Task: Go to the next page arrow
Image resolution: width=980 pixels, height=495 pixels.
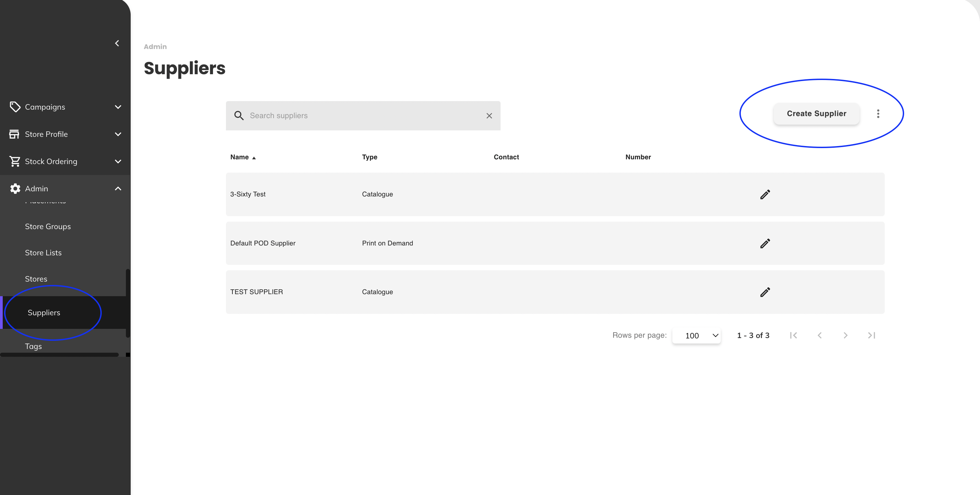Action: coord(845,335)
